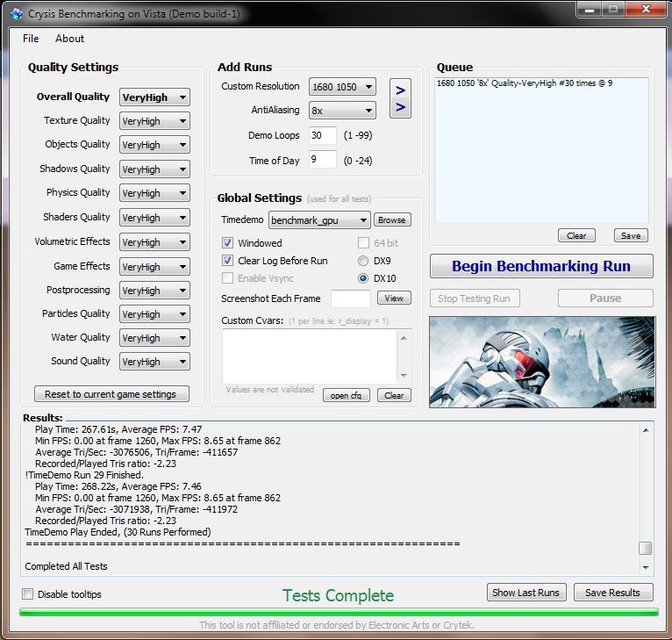Viewport: 672px width, 640px height.
Task: Minimize the Crysis Benchmarking window
Action: [590, 9]
